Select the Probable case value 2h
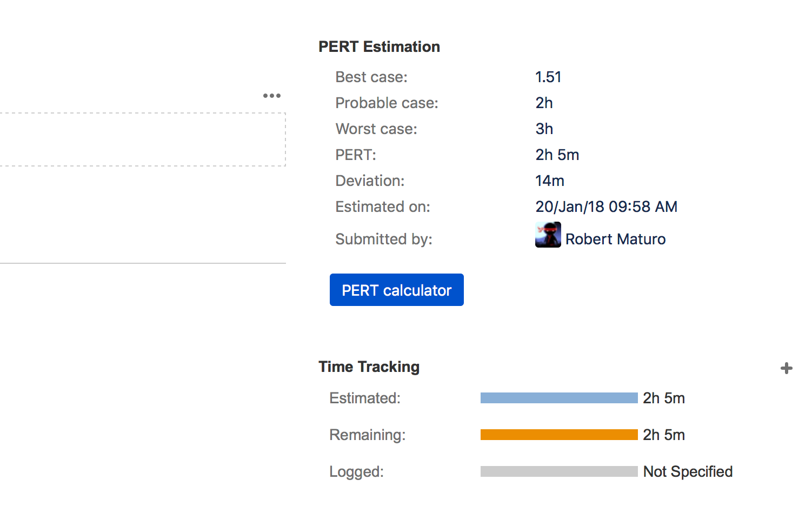This screenshot has height=506, width=812. tap(544, 103)
